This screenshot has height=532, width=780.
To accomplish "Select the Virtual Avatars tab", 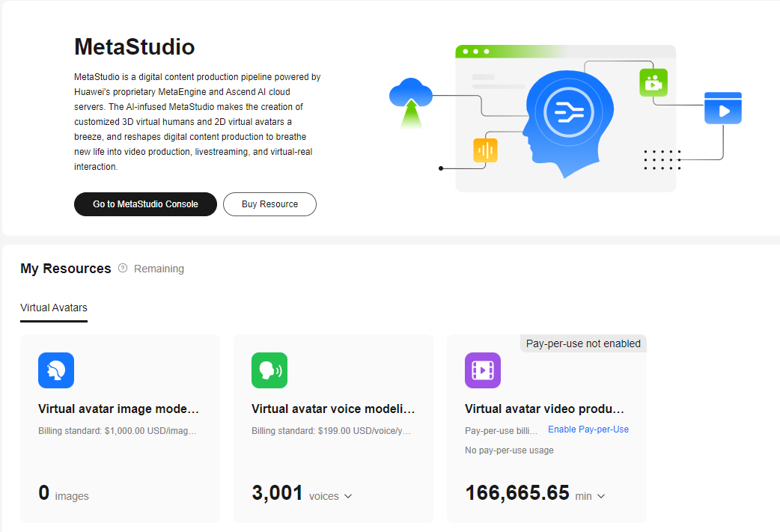I will 54,308.
